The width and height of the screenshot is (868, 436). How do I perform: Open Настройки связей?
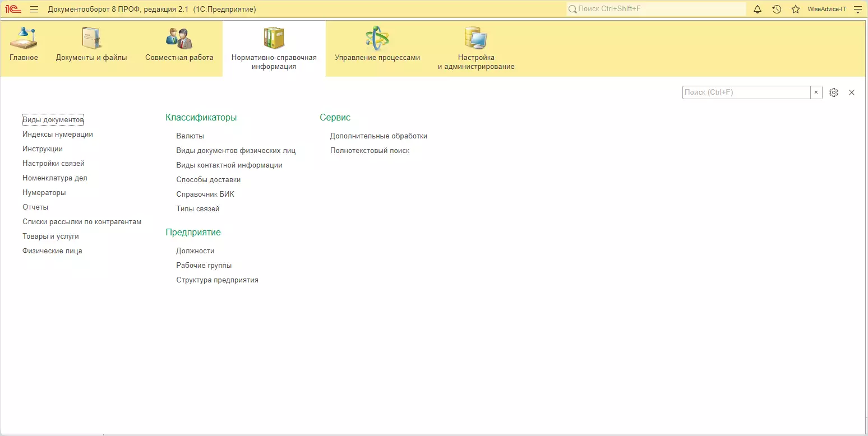53,164
